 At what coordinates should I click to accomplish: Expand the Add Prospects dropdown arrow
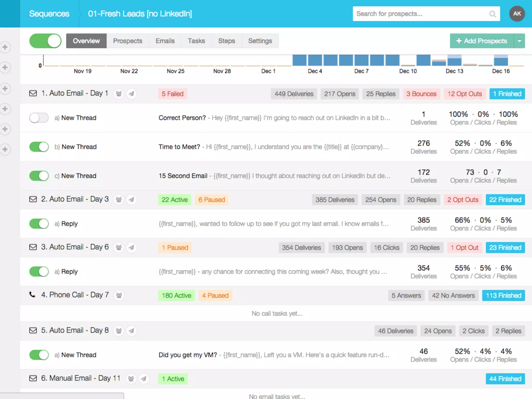pyautogui.click(x=519, y=41)
